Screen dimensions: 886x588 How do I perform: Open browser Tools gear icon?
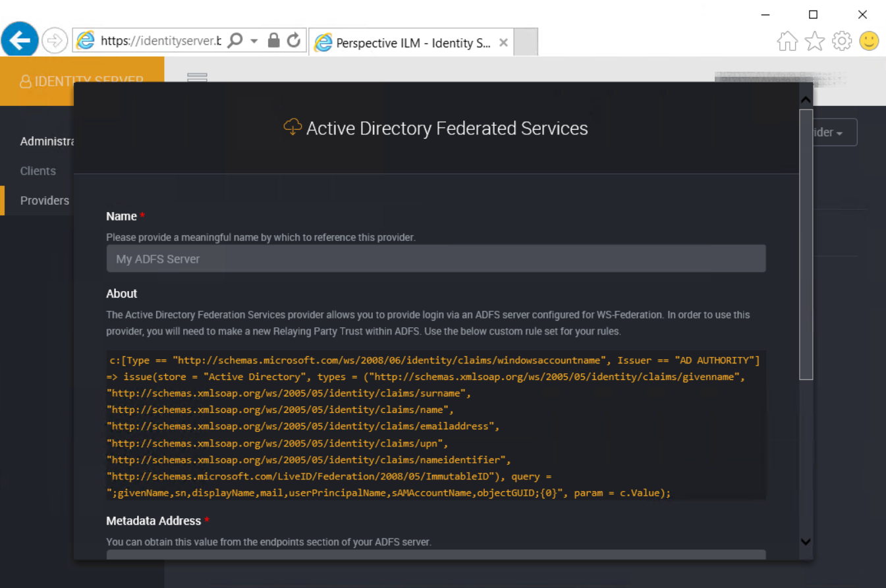coord(842,41)
